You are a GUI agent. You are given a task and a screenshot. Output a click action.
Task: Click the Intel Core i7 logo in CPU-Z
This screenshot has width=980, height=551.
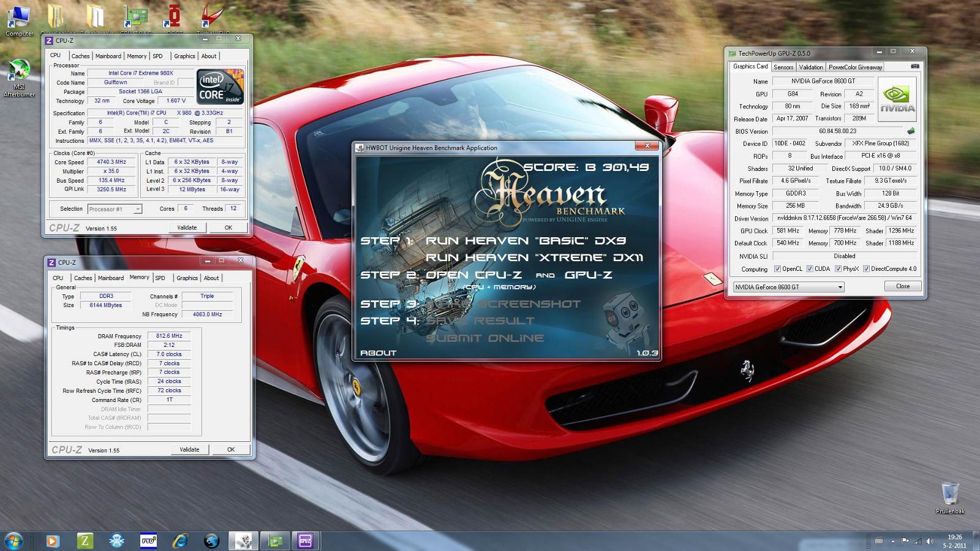220,86
